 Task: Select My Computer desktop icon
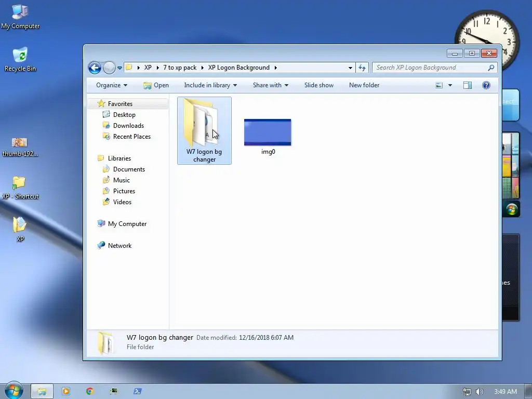click(20, 17)
